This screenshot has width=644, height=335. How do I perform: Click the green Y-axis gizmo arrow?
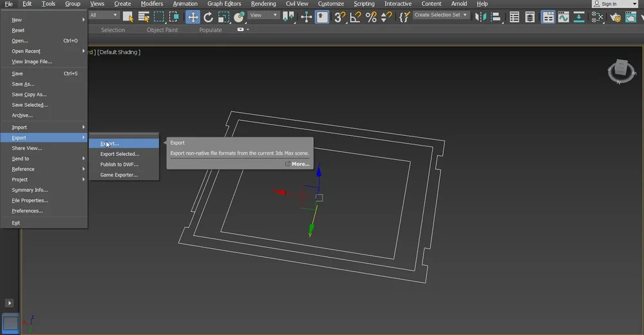pos(311,229)
